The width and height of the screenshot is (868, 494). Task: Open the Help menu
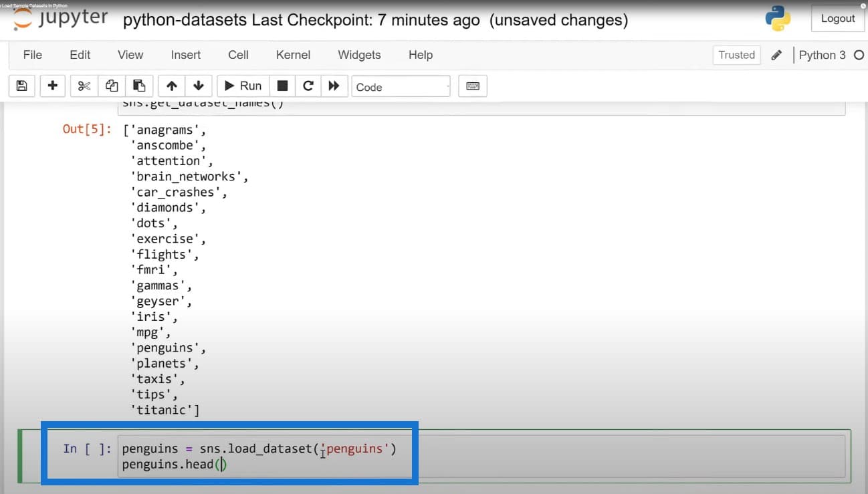[421, 55]
